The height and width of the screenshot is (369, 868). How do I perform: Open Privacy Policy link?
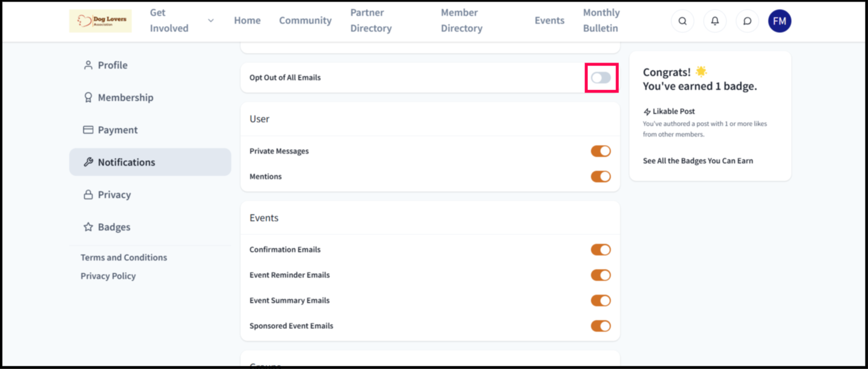(x=108, y=276)
